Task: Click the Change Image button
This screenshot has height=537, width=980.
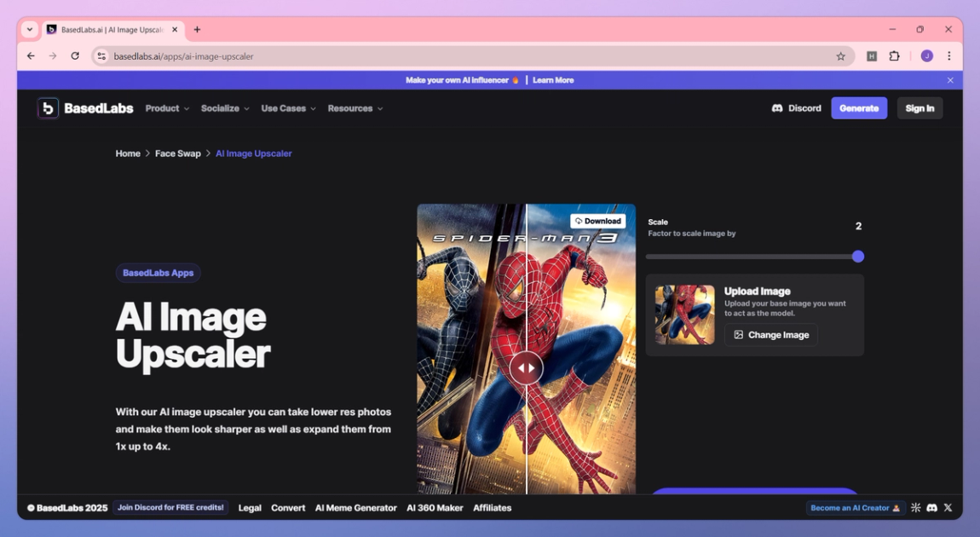Action: (771, 335)
